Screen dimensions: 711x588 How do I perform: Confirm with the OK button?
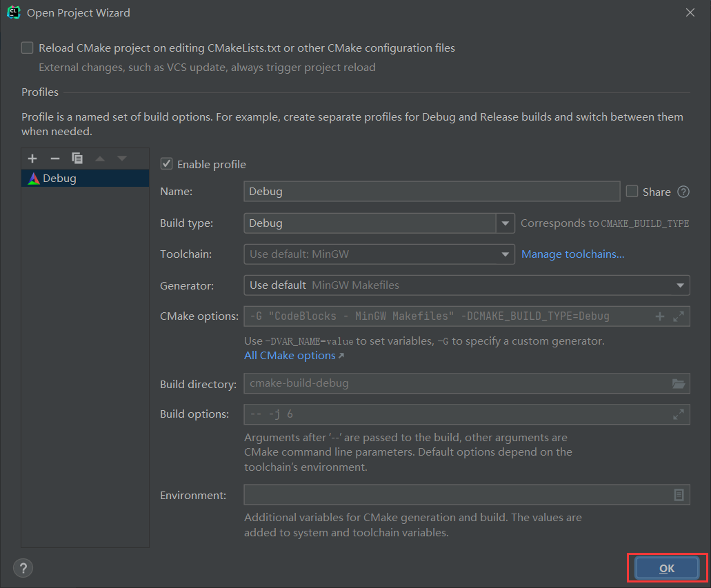coord(667,568)
